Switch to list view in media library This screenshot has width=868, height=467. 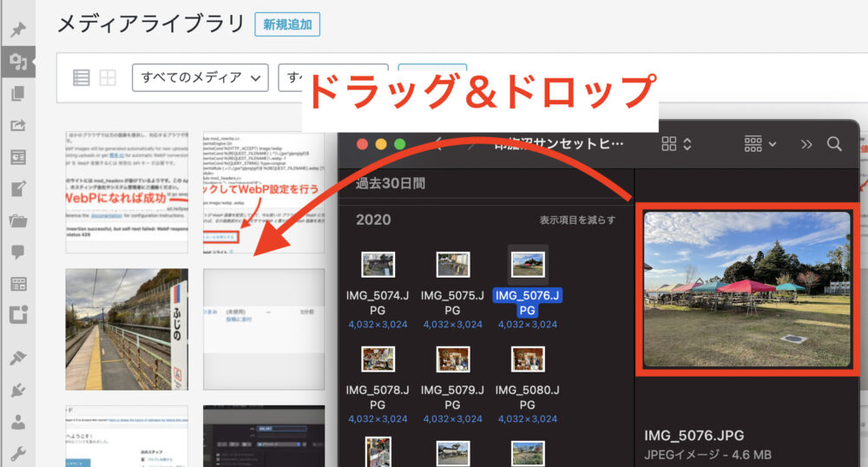pyautogui.click(x=82, y=77)
